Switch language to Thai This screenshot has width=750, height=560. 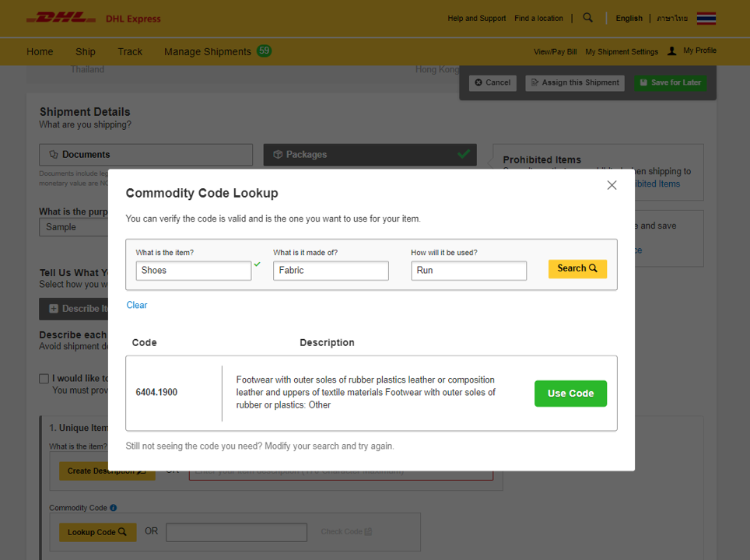pyautogui.click(x=672, y=18)
